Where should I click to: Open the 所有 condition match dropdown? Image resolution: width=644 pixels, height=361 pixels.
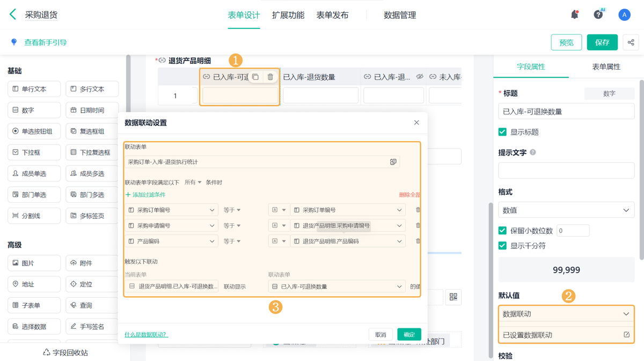tap(193, 182)
